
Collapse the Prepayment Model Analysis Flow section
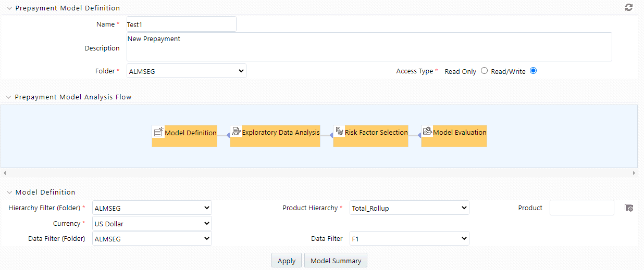[9, 97]
